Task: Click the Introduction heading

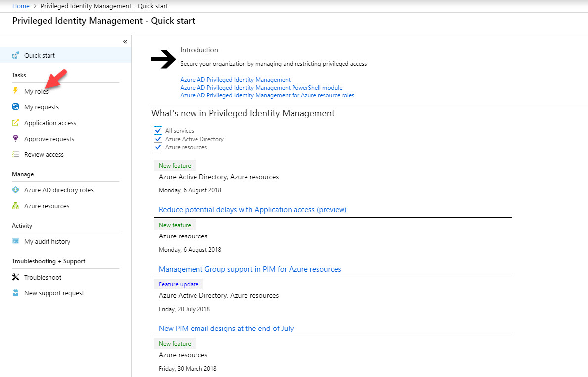Action: tap(199, 50)
